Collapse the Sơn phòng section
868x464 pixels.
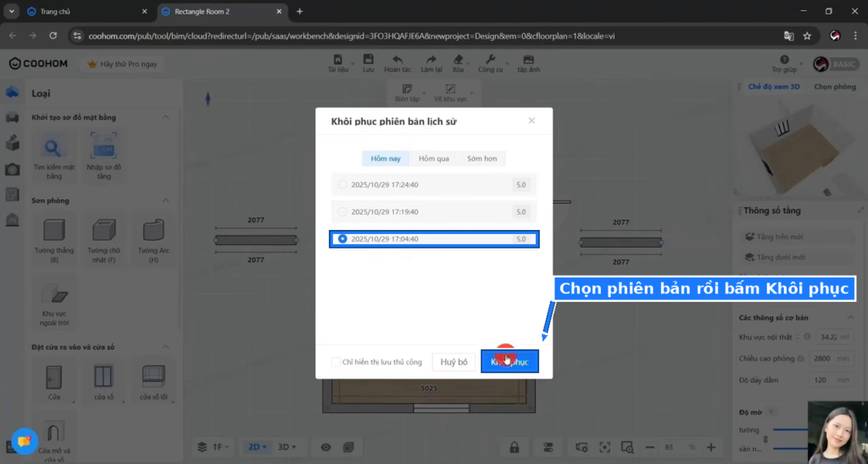[x=165, y=200]
